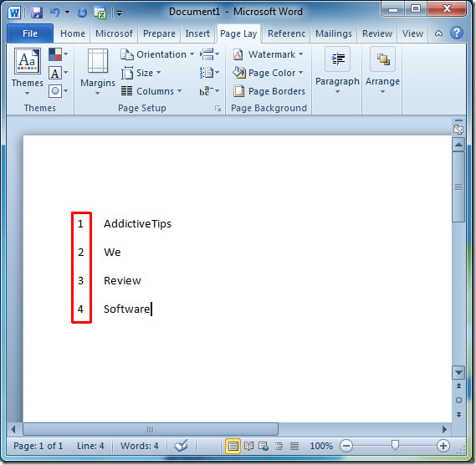Switch to Outline view
Image resolution: width=476 pixels, height=465 pixels.
tap(279, 446)
